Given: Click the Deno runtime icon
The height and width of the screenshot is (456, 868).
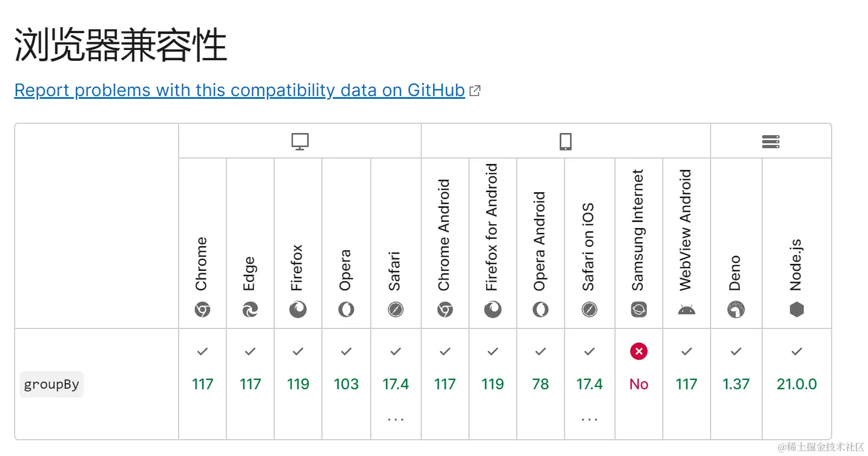Looking at the screenshot, I should [736, 309].
